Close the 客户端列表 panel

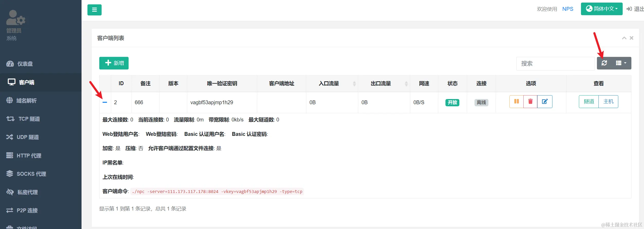[x=631, y=38]
